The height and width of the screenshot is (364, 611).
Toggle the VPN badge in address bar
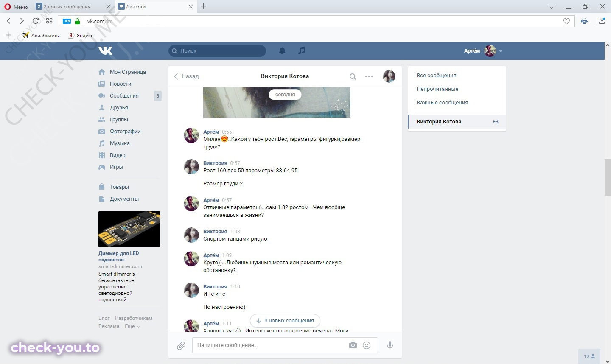pos(67,21)
